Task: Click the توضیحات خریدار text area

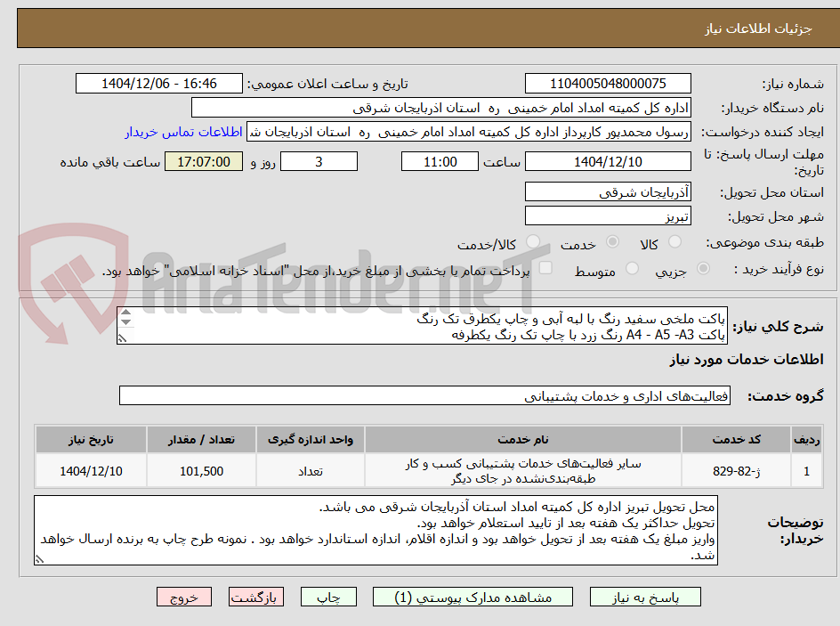Action: click(x=376, y=530)
